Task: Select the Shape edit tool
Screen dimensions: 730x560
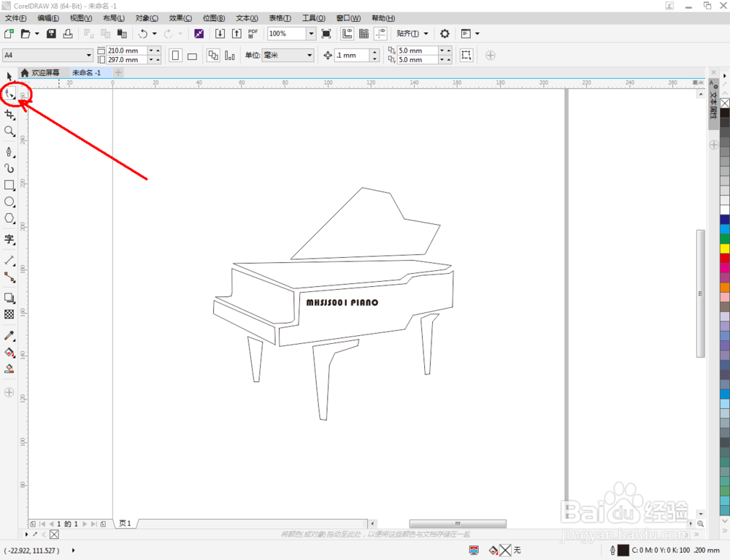Action: coord(9,94)
